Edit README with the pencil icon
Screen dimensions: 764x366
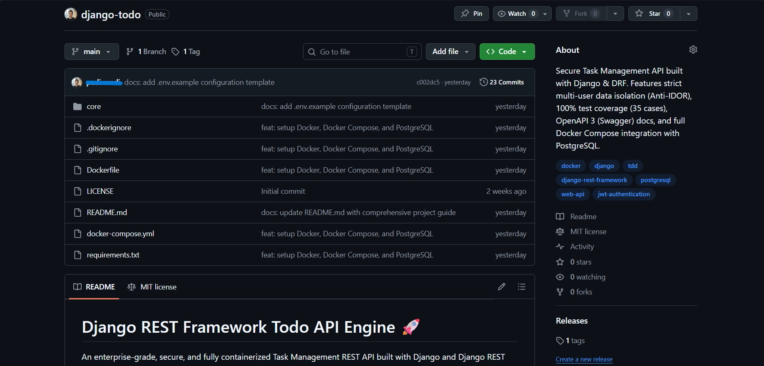point(501,287)
